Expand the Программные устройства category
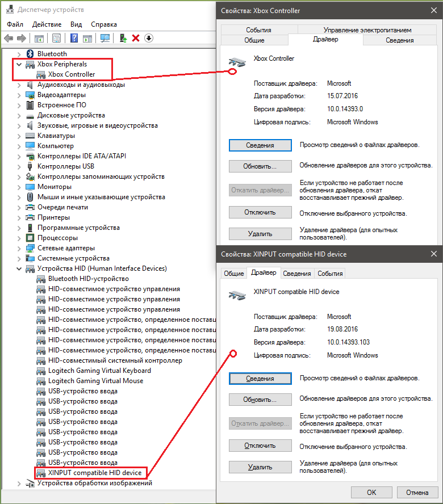Screen dimensions: 443x504 (19, 228)
